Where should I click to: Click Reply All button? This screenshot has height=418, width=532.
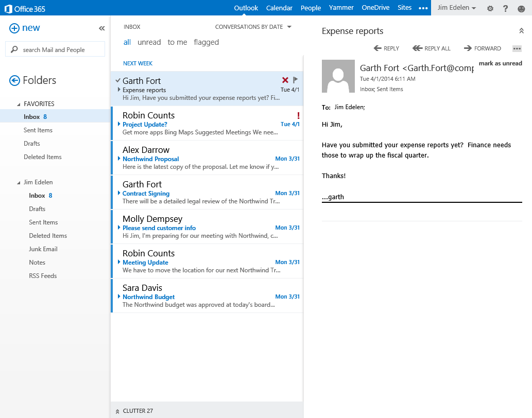pos(432,48)
